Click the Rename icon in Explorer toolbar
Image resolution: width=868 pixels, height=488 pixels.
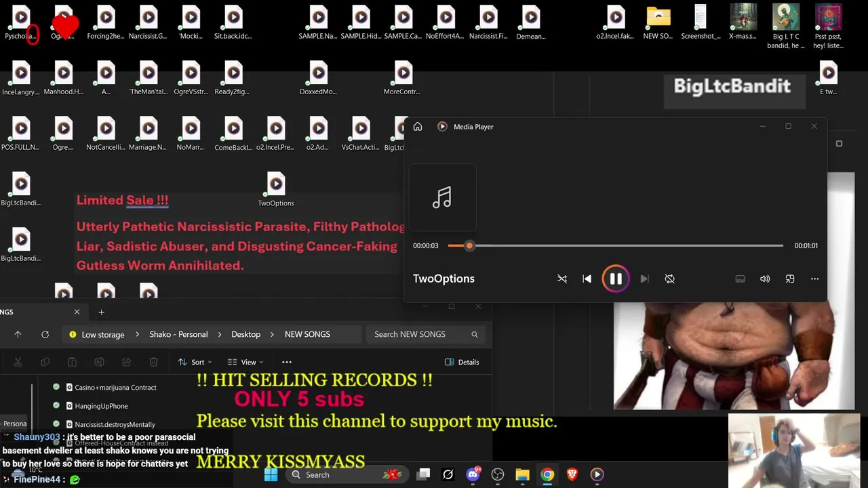pyautogui.click(x=99, y=362)
